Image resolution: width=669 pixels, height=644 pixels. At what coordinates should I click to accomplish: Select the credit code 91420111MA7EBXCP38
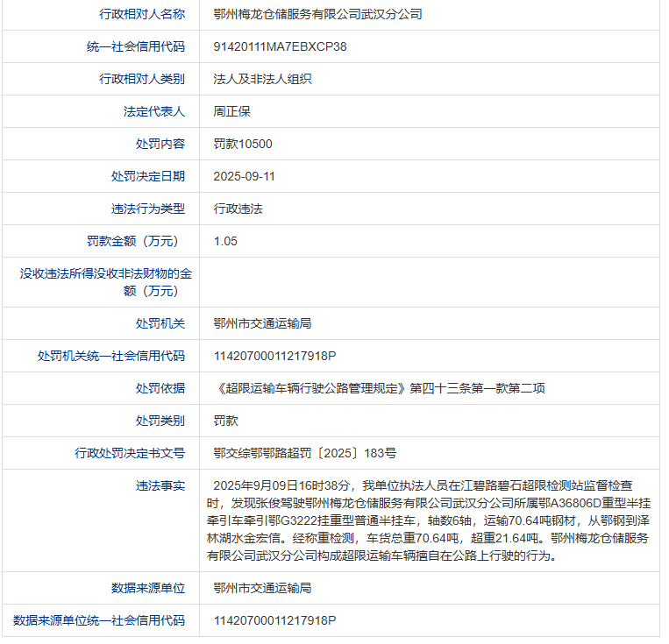click(x=280, y=46)
